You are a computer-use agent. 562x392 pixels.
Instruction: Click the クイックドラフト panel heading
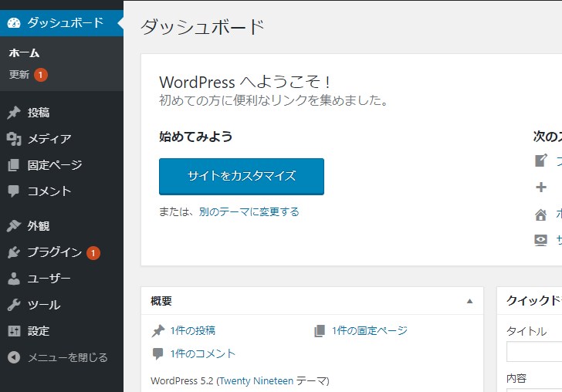click(534, 300)
